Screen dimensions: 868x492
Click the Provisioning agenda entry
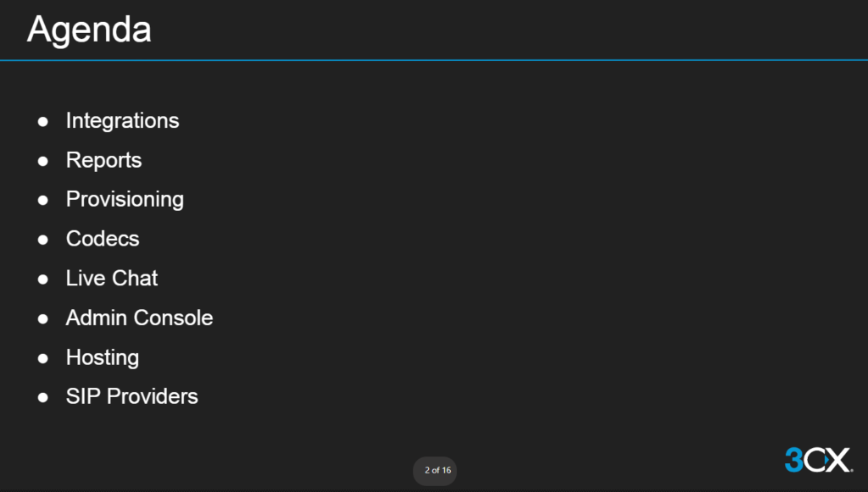[125, 199]
